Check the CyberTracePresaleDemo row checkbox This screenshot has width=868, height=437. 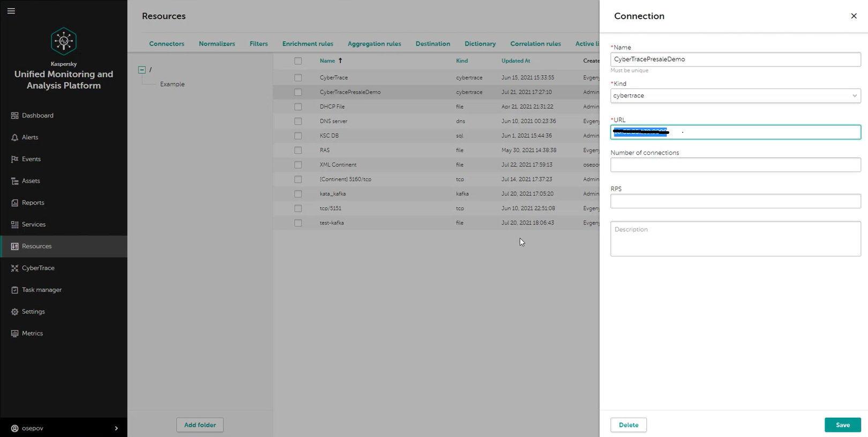pyautogui.click(x=298, y=92)
